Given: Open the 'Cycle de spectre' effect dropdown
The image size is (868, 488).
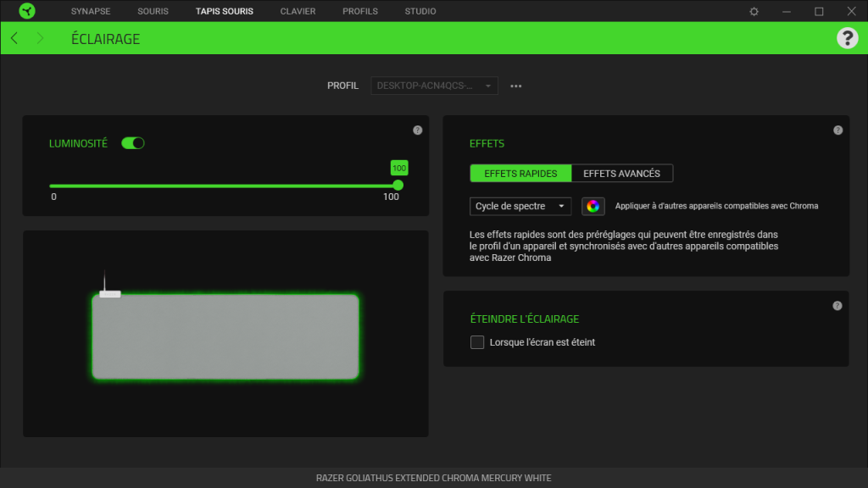Looking at the screenshot, I should (x=520, y=206).
